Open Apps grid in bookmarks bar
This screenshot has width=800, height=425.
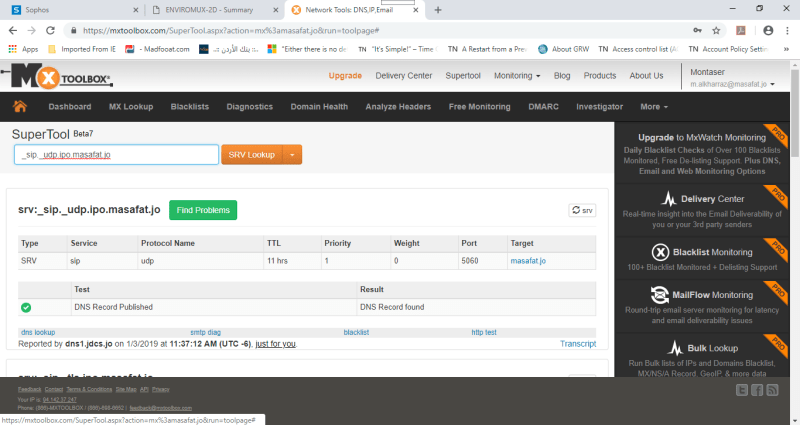[x=23, y=49]
